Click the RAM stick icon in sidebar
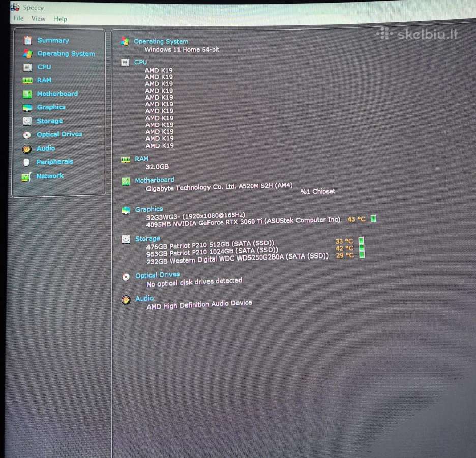This screenshot has height=458, width=476. click(x=27, y=80)
